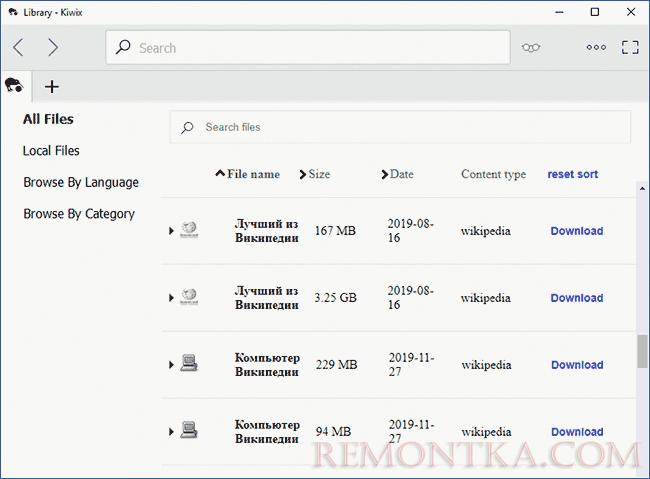Open the three-dots menu
The image size is (650, 479).
pyautogui.click(x=596, y=47)
